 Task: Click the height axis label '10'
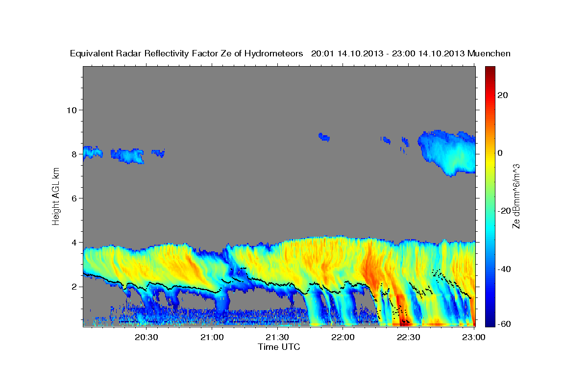click(72, 110)
